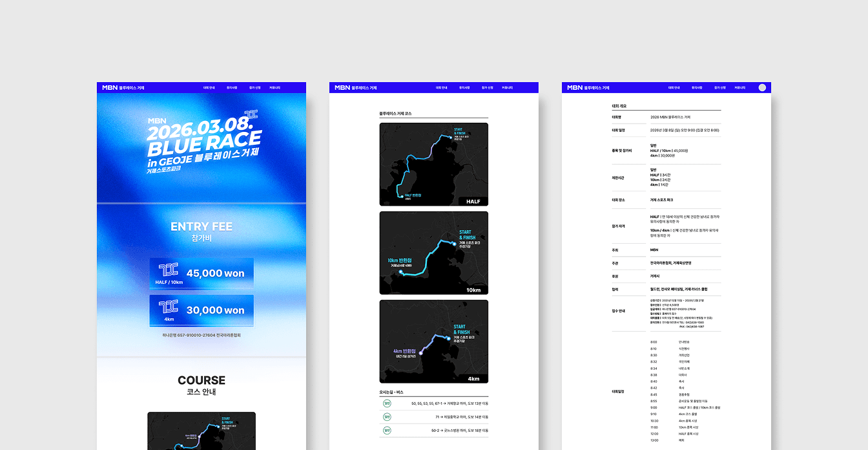Click the 블루레이스 거제 코스 section title
This screenshot has width=868, height=450.
tap(395, 114)
